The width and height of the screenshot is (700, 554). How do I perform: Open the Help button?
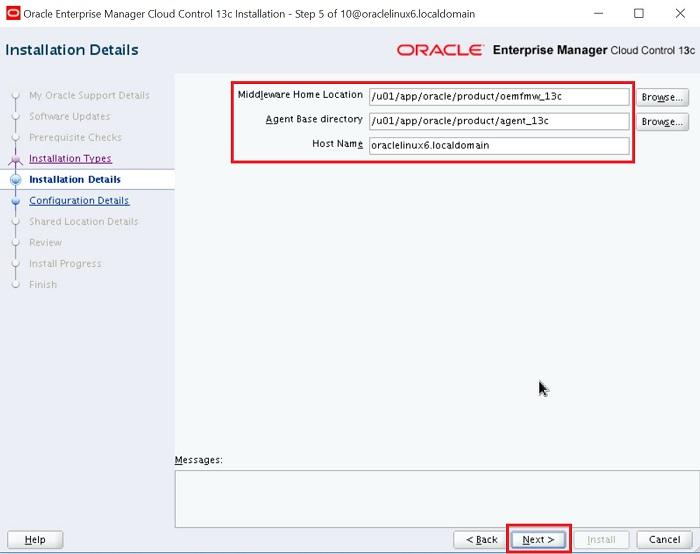[x=35, y=539]
